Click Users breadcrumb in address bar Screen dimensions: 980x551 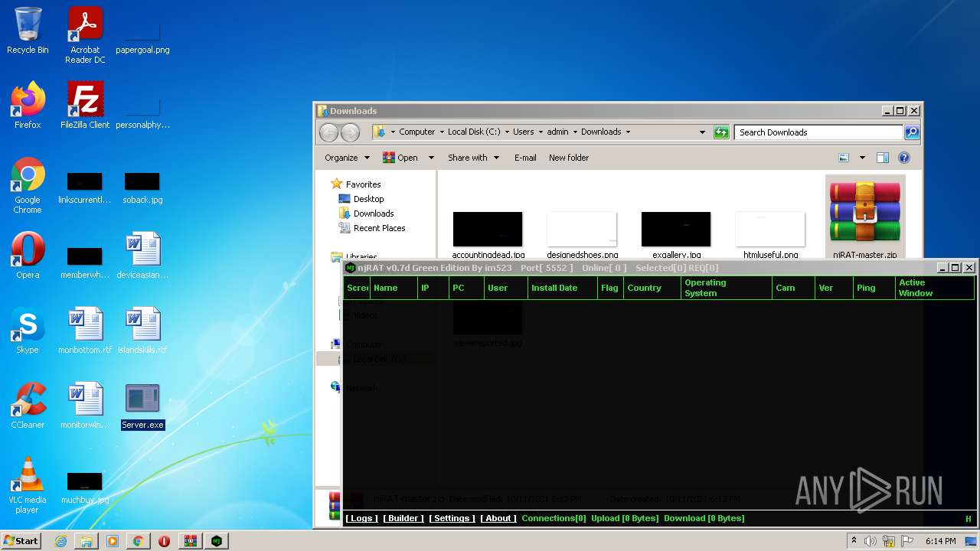coord(524,132)
